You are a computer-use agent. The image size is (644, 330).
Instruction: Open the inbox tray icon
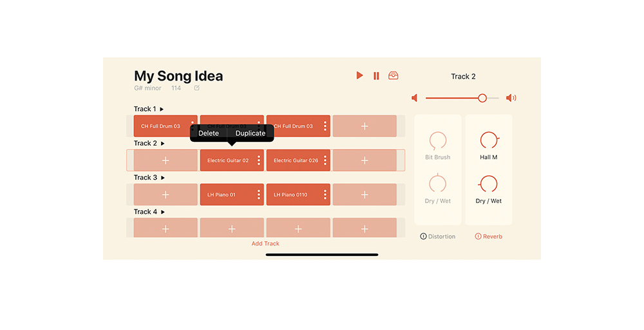393,75
